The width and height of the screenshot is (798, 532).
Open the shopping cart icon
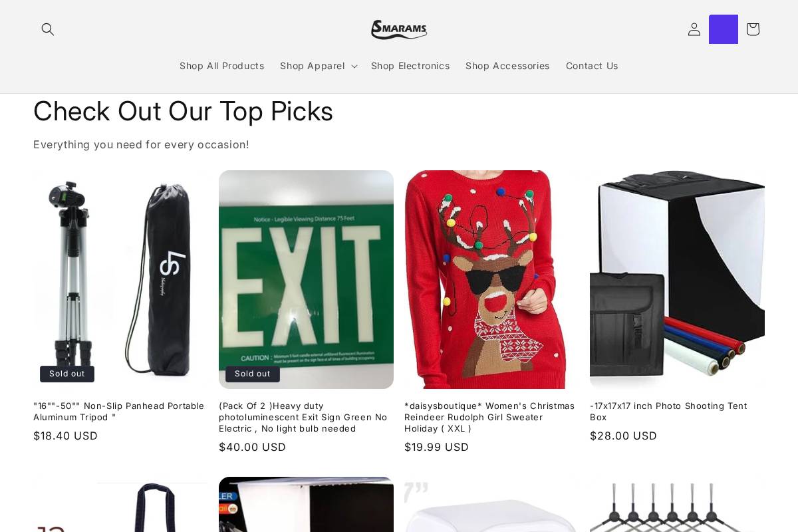pyautogui.click(x=753, y=29)
